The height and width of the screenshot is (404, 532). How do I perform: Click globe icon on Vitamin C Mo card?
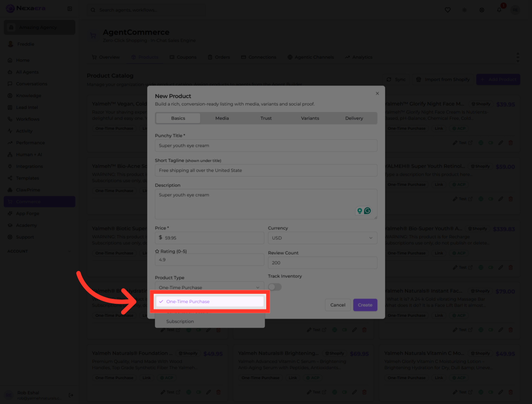coord(481,392)
